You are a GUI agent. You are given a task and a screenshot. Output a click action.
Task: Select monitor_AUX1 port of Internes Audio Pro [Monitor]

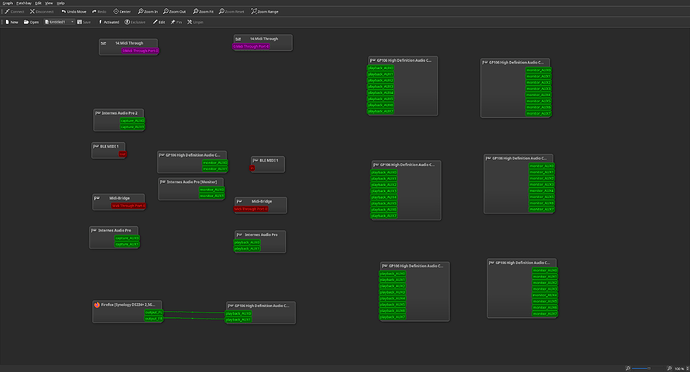[x=212, y=195]
